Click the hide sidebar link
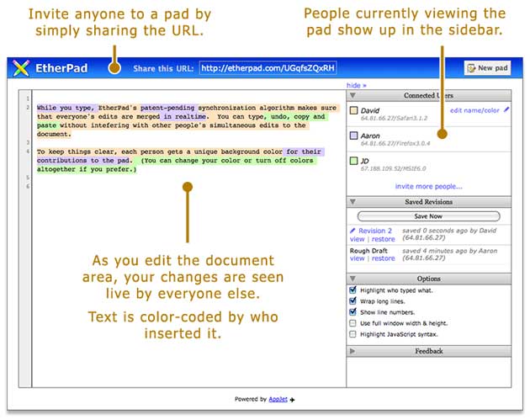The height and width of the screenshot is (420, 530). tap(356, 86)
